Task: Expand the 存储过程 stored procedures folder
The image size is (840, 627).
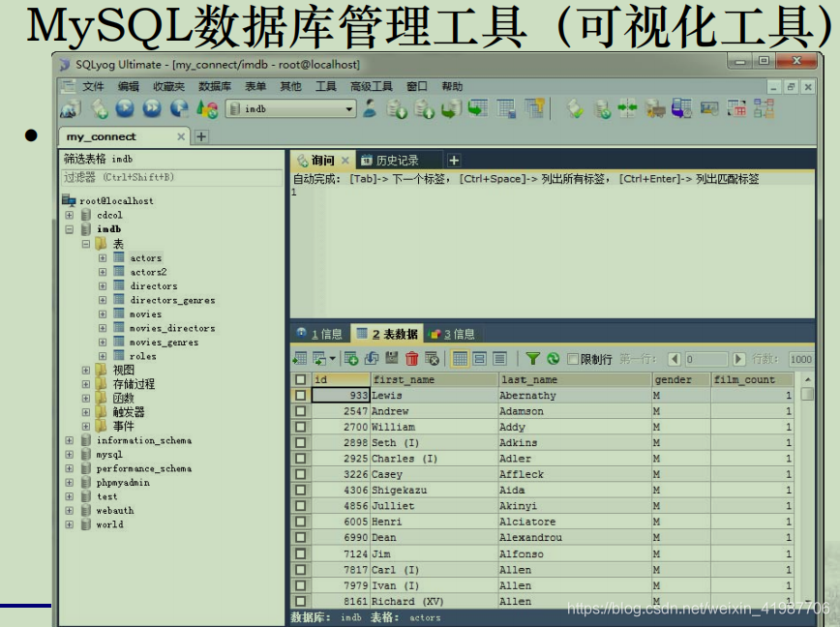Action: pos(86,384)
